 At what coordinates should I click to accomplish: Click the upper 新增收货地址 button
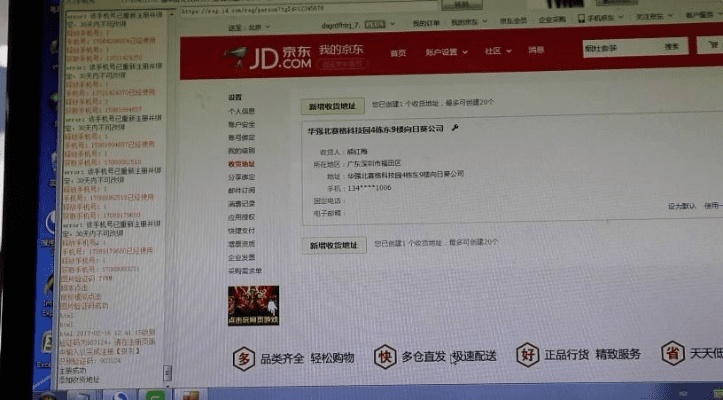[x=332, y=106]
